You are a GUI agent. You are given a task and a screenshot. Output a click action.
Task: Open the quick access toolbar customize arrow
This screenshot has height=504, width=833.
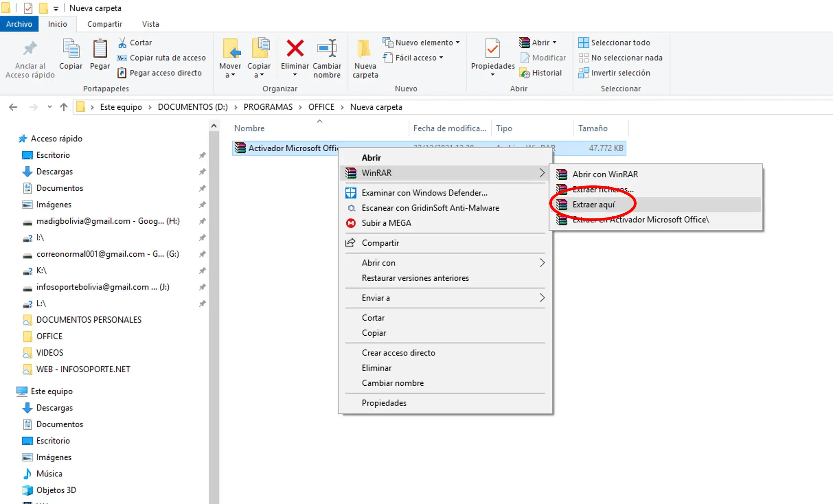(56, 8)
